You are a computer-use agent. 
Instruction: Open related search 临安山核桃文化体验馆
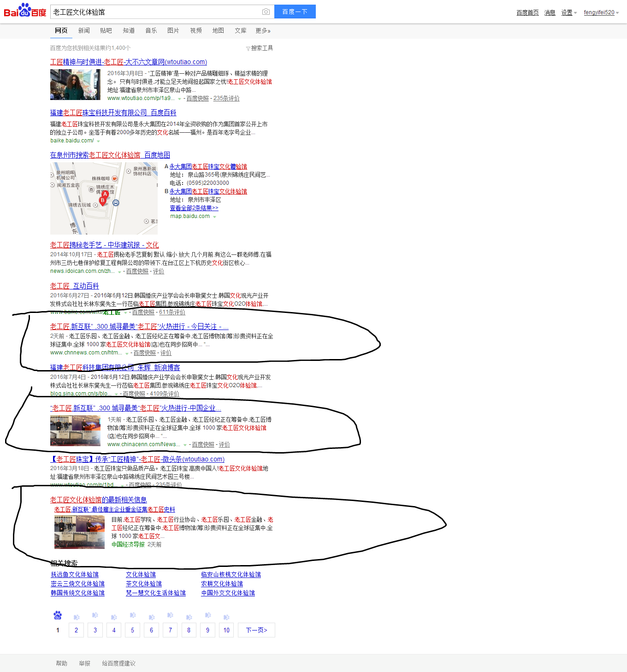point(231,574)
